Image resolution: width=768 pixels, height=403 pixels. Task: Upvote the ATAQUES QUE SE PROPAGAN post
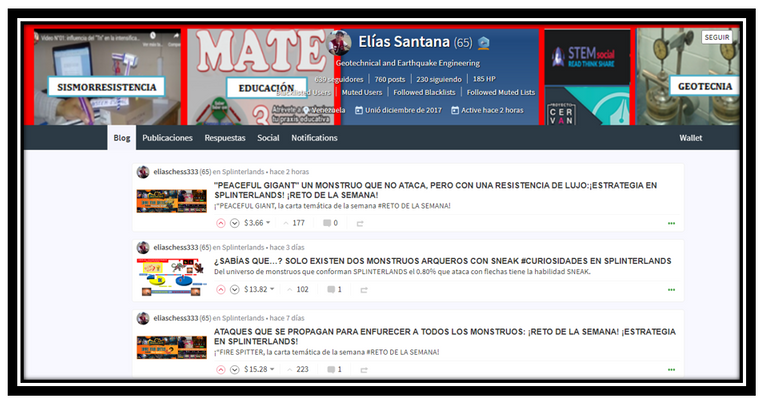pyautogui.click(x=221, y=370)
